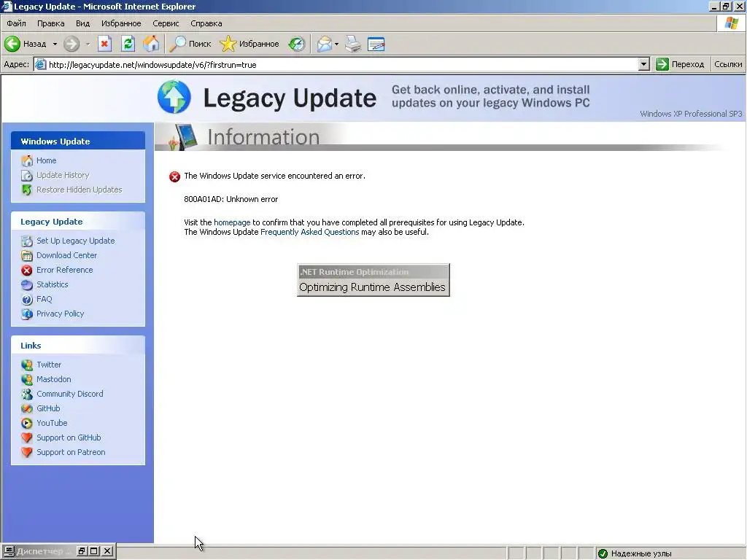
Task: Stop page loading with red X icon
Action: [x=104, y=44]
